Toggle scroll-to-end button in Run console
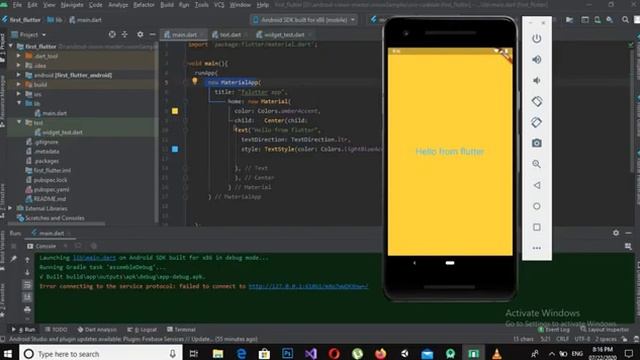The image size is (640, 360). [27, 297]
